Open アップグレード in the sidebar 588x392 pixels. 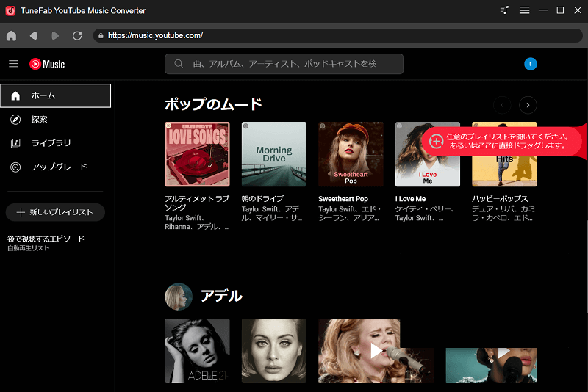pyautogui.click(x=56, y=167)
